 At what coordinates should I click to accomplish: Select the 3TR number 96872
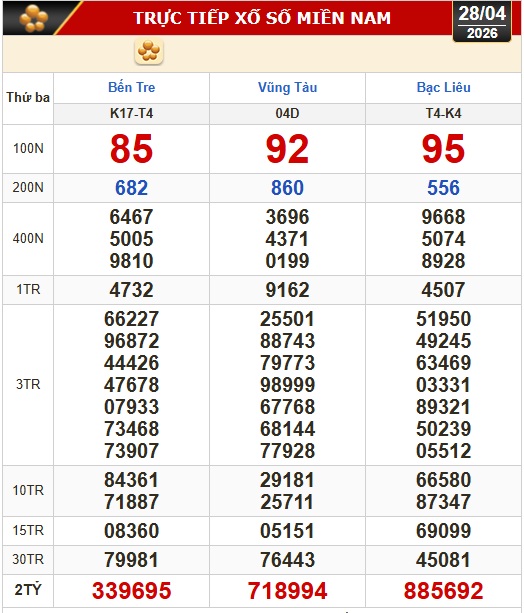point(131,341)
